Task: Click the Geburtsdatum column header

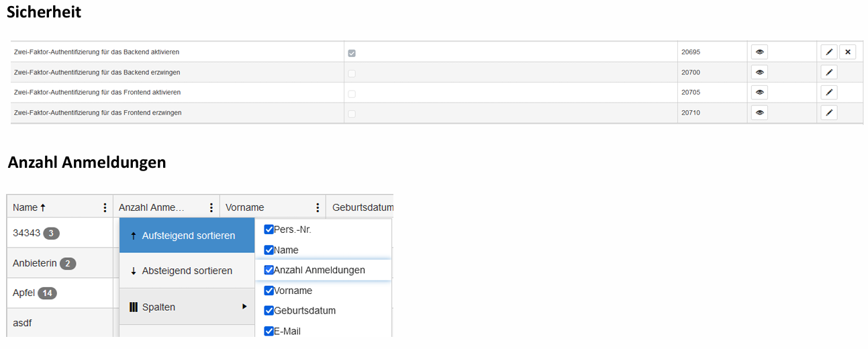Action: (x=359, y=207)
